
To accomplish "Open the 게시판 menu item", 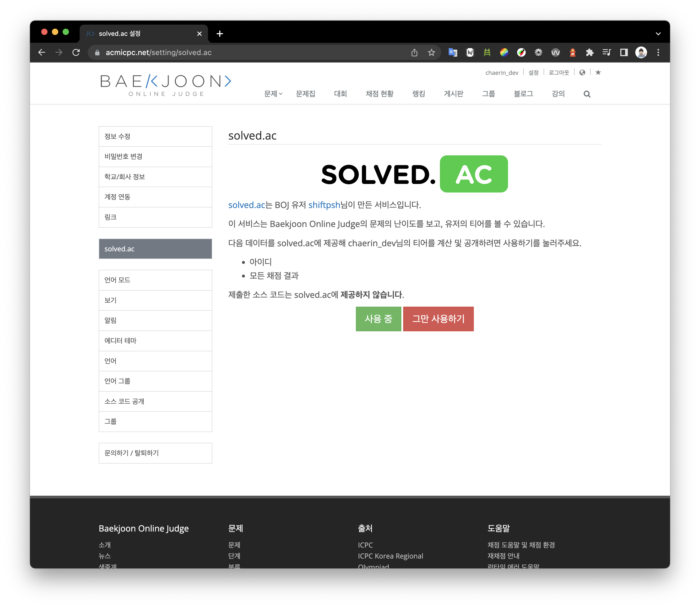I will pyautogui.click(x=453, y=94).
